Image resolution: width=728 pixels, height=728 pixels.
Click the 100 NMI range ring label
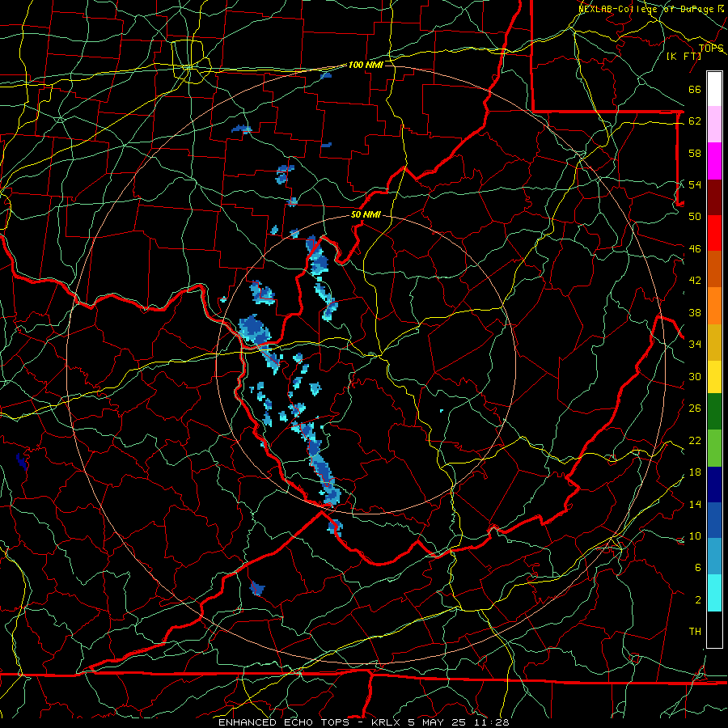coord(366,65)
